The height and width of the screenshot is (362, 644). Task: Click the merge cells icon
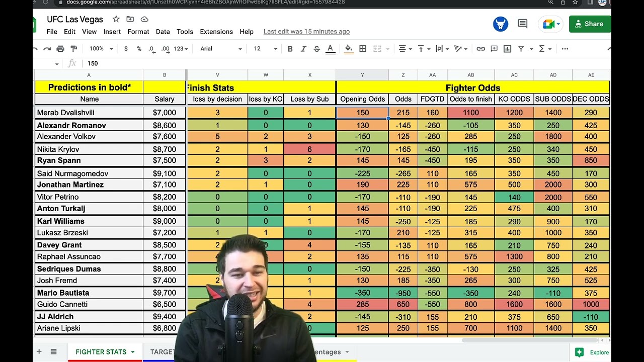[x=376, y=49]
